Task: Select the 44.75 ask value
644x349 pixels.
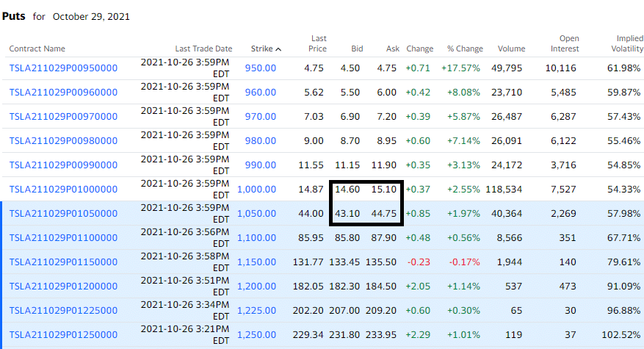Action: [x=384, y=213]
